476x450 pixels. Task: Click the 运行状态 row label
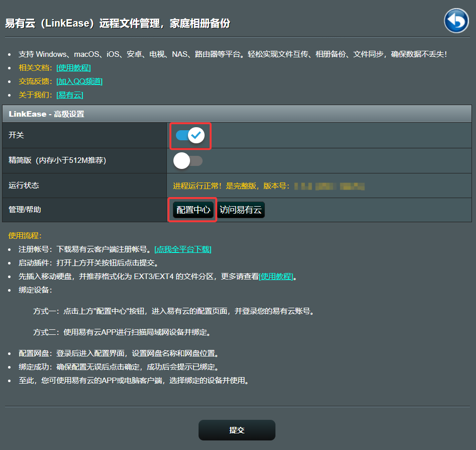click(24, 185)
